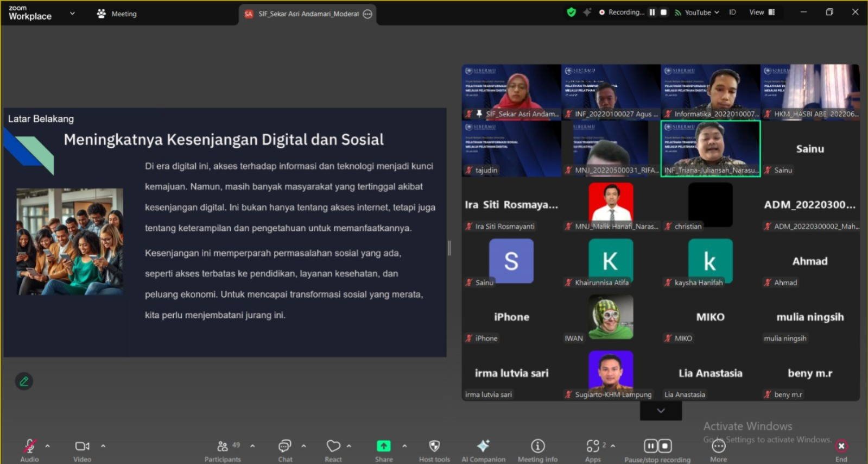The height and width of the screenshot is (464, 868).
Task: Toggle the Video camera button
Action: point(82,450)
